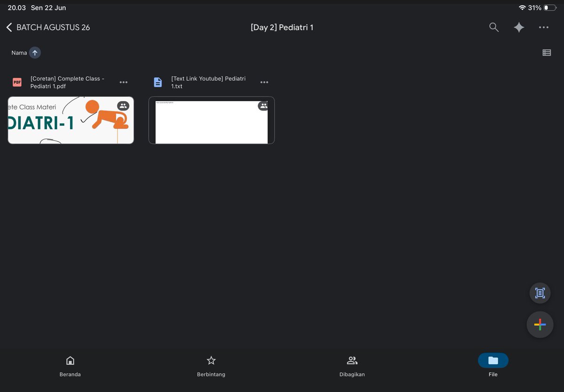Screen dimensions: 564x392
Task: Click the Nama sort label
Action: point(19,53)
